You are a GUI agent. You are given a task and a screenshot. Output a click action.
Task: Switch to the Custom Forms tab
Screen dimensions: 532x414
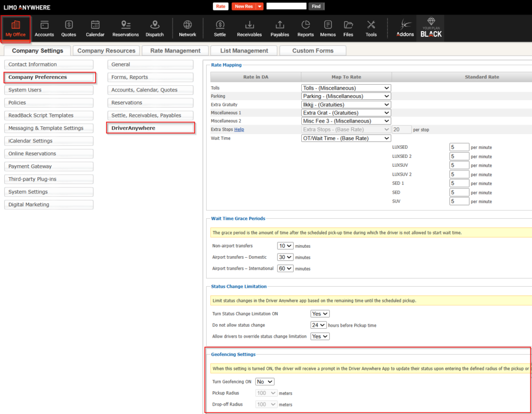[313, 50]
